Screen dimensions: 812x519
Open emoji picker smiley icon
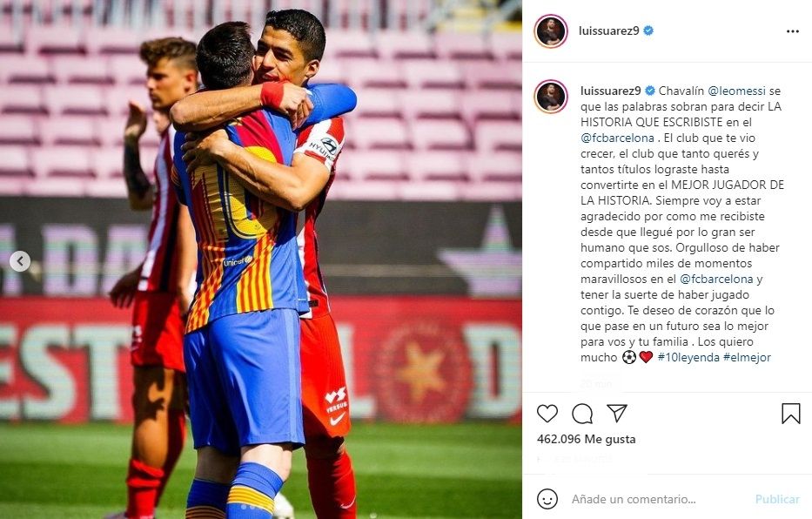pyautogui.click(x=547, y=499)
